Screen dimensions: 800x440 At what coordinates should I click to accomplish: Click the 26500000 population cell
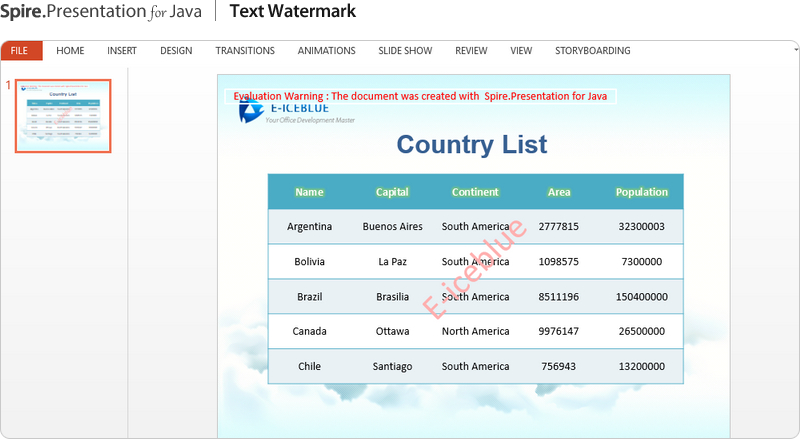(642, 331)
